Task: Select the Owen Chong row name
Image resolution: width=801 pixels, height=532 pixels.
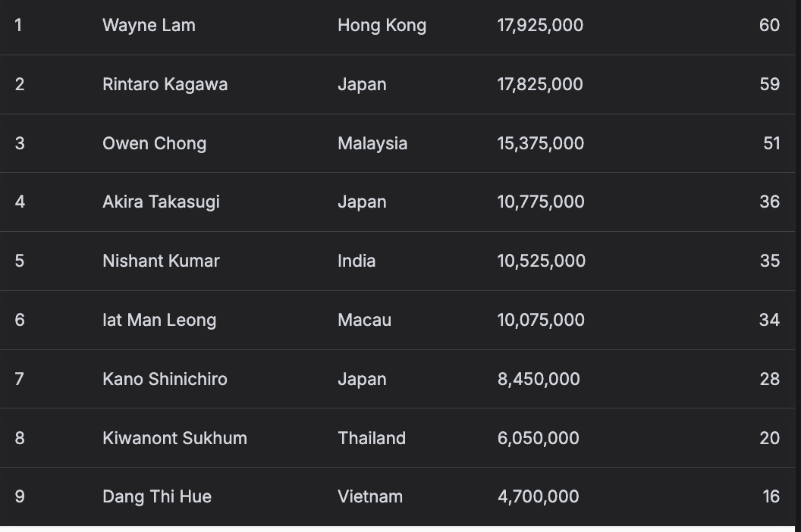Action: click(154, 143)
